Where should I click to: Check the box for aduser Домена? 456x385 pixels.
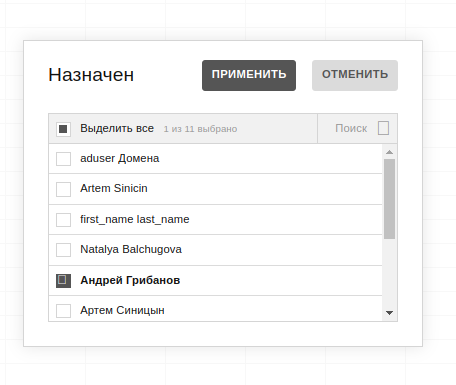[x=63, y=159]
